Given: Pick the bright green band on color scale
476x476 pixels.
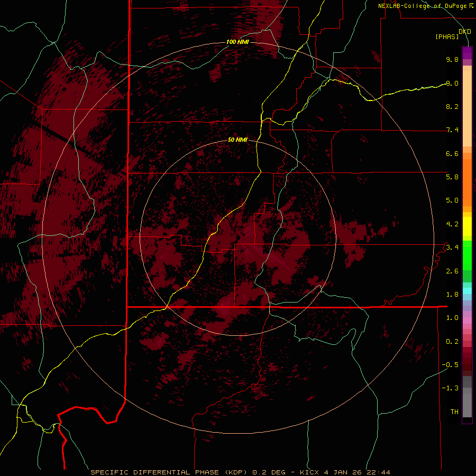Looking at the screenshot, I should 467,255.
